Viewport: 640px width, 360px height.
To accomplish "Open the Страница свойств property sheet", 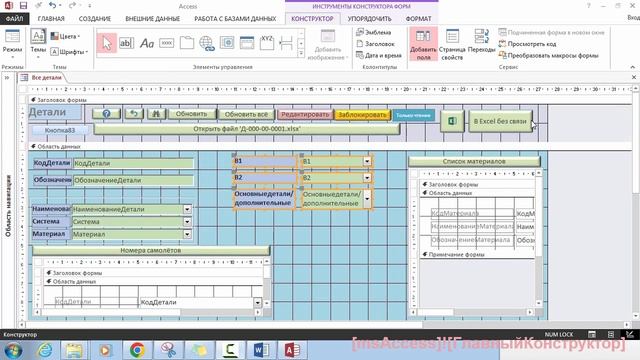I will 452,44.
